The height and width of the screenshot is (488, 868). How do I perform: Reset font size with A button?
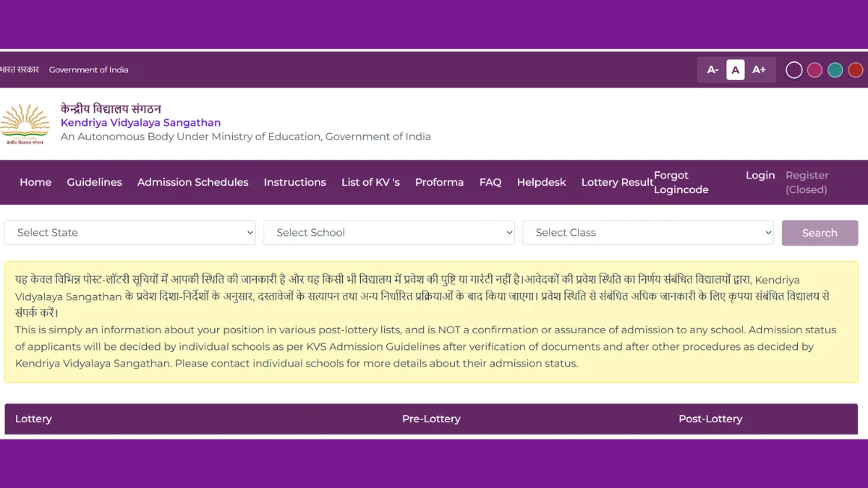click(x=736, y=70)
